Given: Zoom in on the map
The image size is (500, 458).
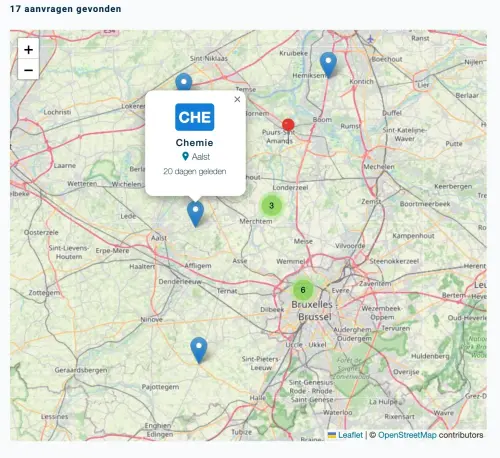Looking at the screenshot, I should 28,49.
